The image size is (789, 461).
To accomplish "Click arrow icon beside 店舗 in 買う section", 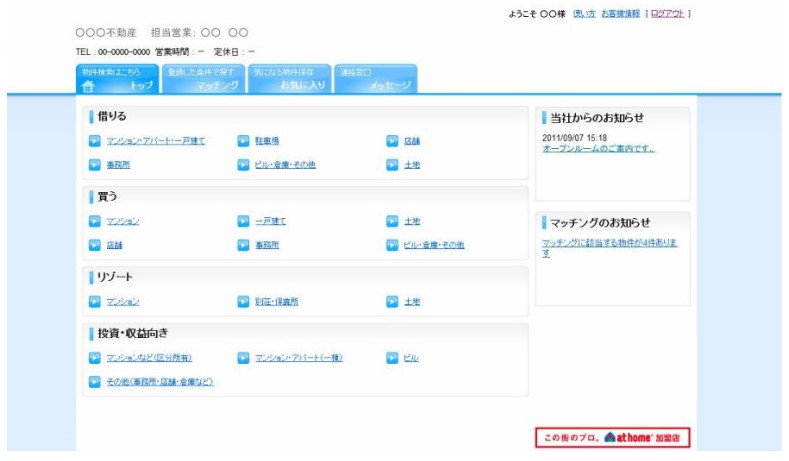I will coord(95,245).
